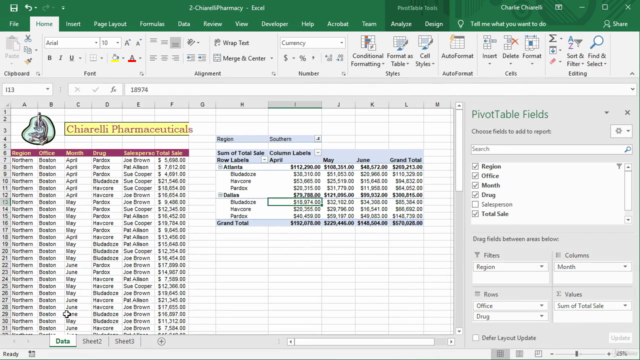
Task: Open the Formulas ribbon tab
Action: click(152, 24)
